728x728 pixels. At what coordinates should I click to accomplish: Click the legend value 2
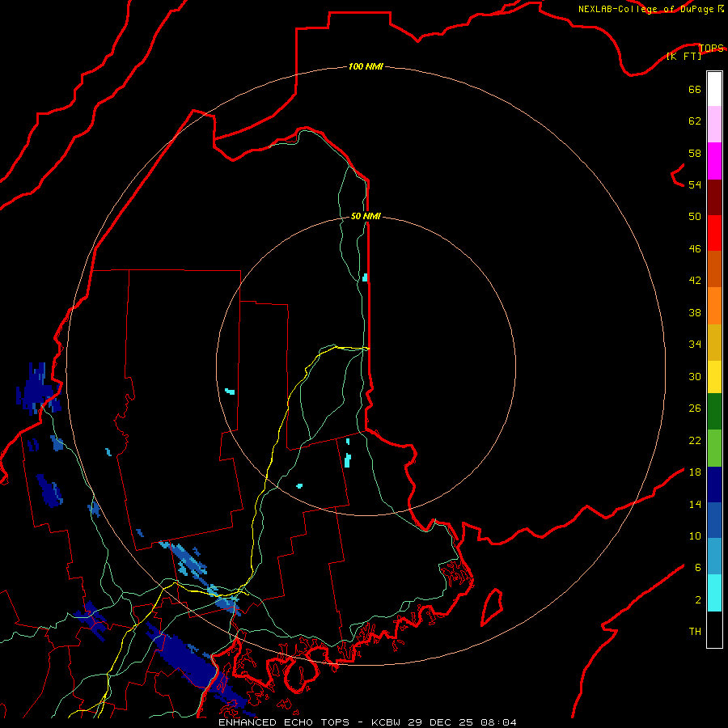698,600
